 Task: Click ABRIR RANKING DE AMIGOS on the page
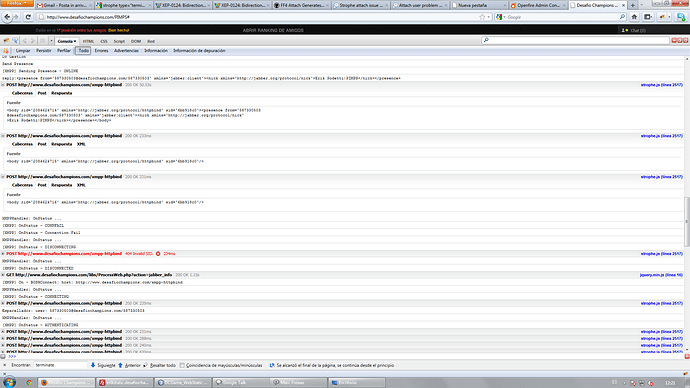(273, 30)
